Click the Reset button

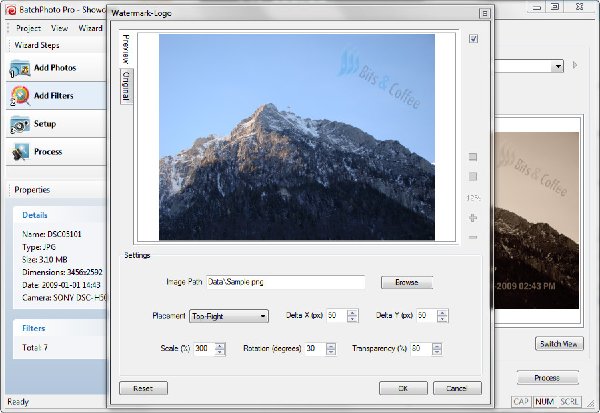tap(143, 388)
